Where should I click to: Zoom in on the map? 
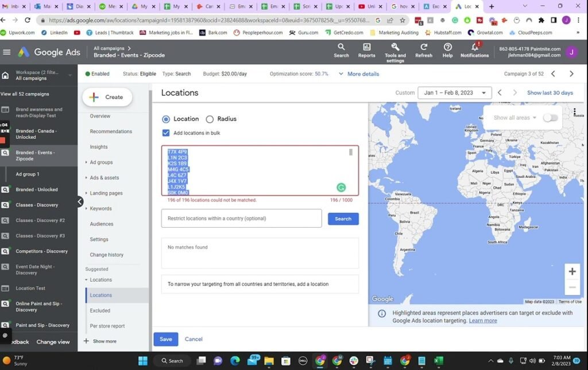(572, 271)
